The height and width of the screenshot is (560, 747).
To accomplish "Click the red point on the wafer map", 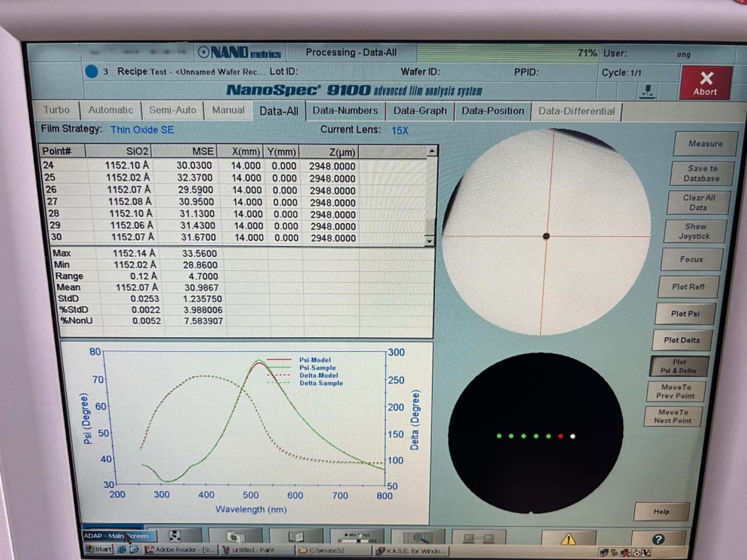I will tap(560, 436).
